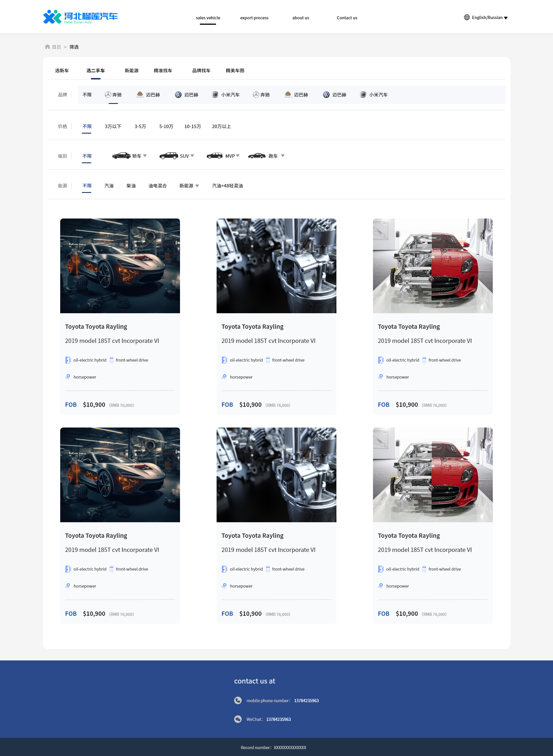553x756 pixels.
Task: Choose the first Volkswagen logo brand filter
Action: pos(178,95)
